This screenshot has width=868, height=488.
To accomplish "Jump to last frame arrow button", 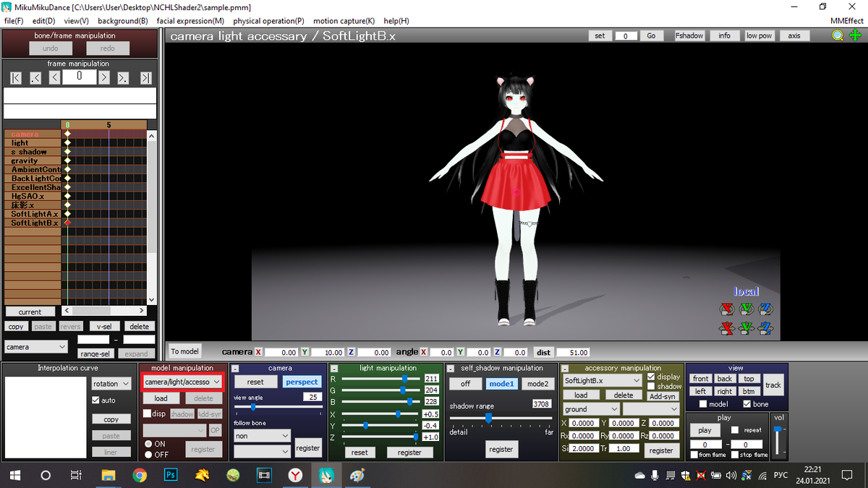I will 145,77.
